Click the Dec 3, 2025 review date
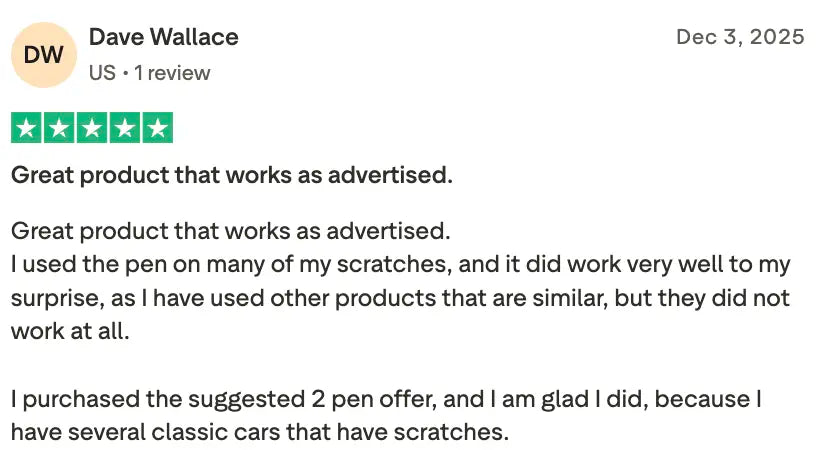Viewport: 818px width, 450px height. tap(740, 37)
